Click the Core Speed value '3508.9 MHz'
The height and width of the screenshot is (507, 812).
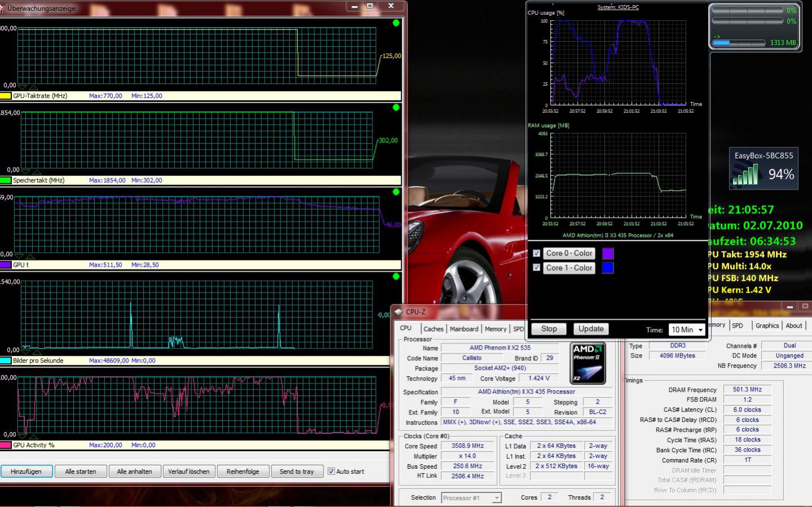pos(468,446)
